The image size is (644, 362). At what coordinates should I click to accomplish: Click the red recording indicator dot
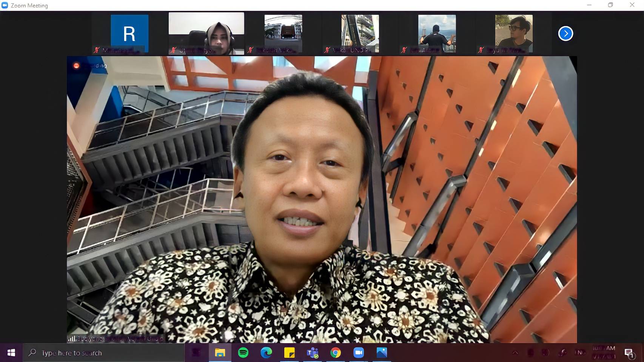(x=76, y=66)
